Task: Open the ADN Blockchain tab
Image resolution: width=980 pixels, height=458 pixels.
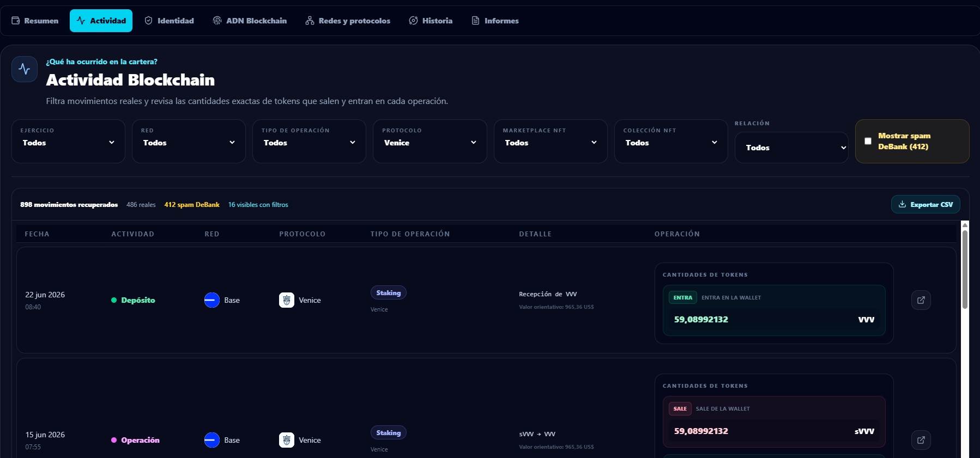Action: 250,21
